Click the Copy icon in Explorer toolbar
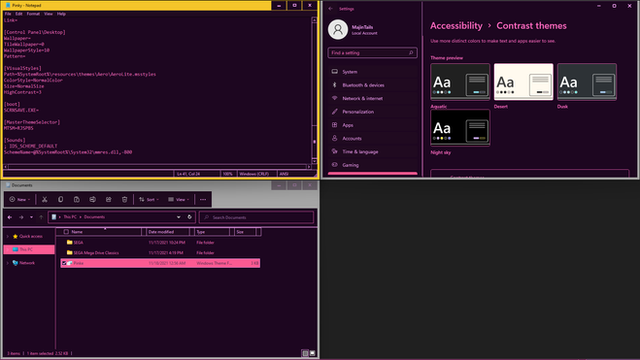The height and width of the screenshot is (360, 640). [x=60, y=200]
